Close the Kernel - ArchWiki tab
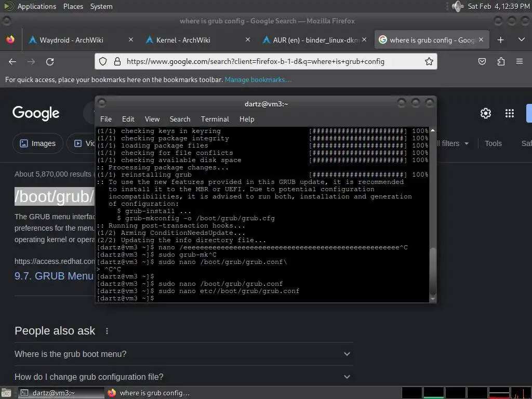532x399 pixels. 248,39
